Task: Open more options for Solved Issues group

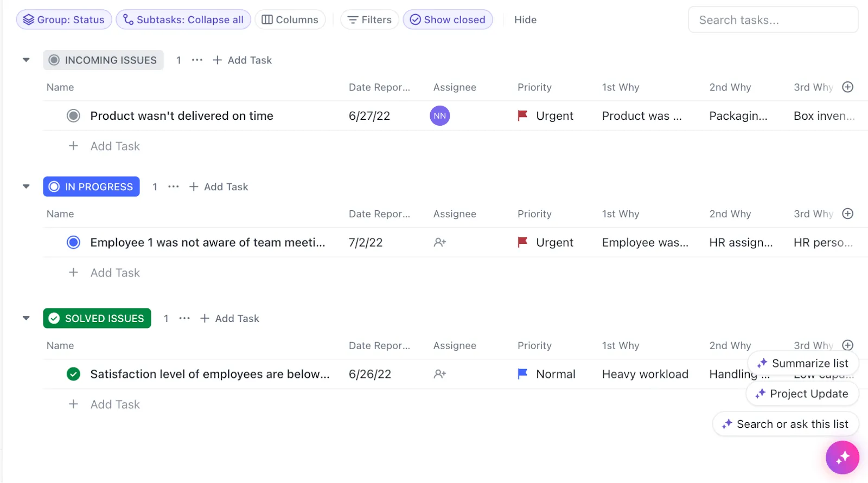Action: [x=184, y=318]
